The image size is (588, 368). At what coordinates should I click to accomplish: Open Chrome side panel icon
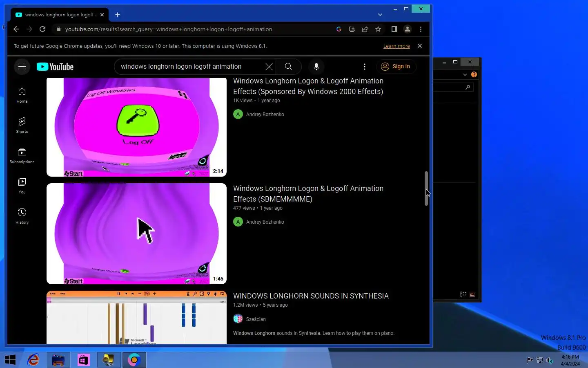394,29
